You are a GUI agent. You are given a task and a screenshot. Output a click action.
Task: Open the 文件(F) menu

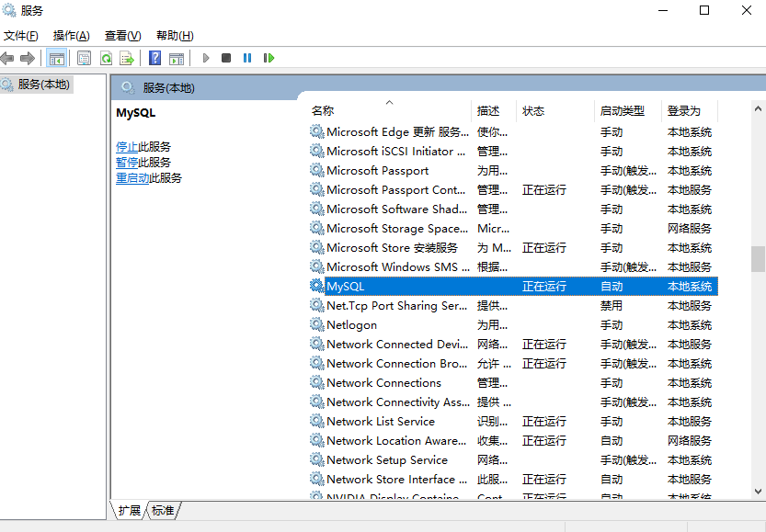[x=20, y=36]
